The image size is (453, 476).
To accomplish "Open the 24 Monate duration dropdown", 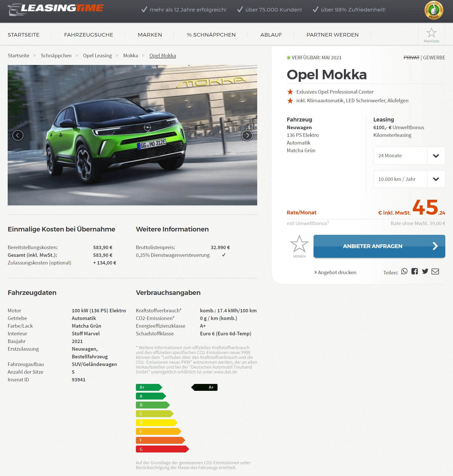I will pyautogui.click(x=409, y=156).
